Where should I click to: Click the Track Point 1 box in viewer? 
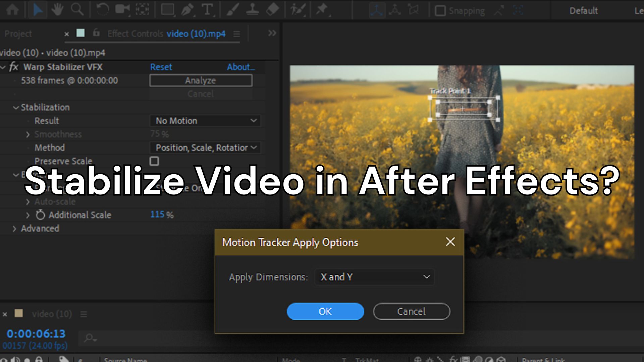click(x=464, y=109)
